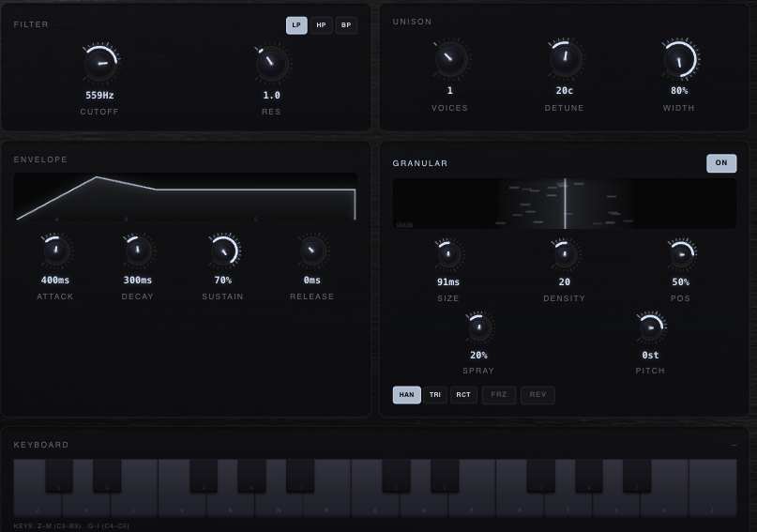Switch filter type to HP
This screenshot has width=757, height=532.
tap(321, 25)
